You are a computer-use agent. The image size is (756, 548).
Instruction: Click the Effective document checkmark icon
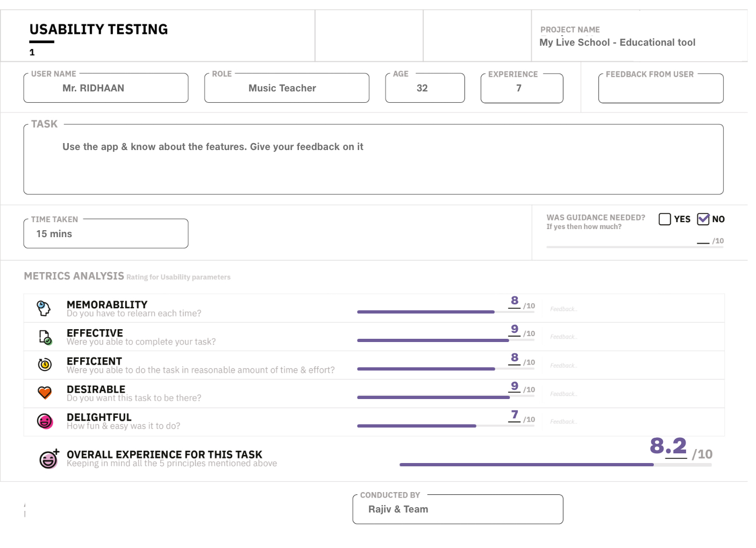click(45, 337)
